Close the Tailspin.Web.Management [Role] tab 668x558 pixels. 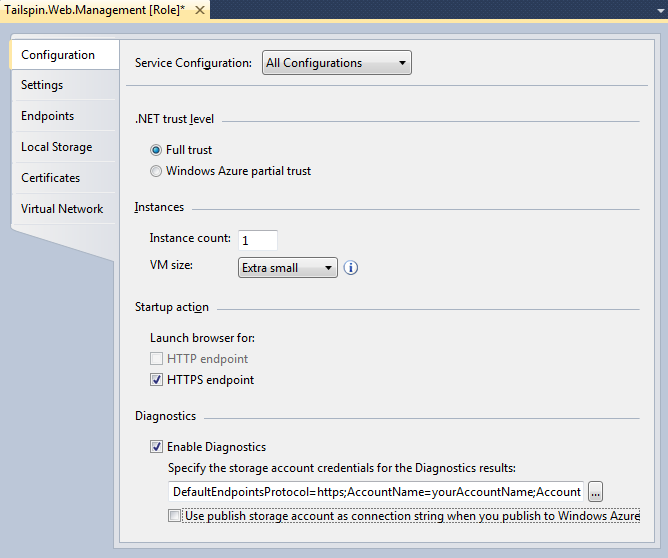tap(200, 10)
